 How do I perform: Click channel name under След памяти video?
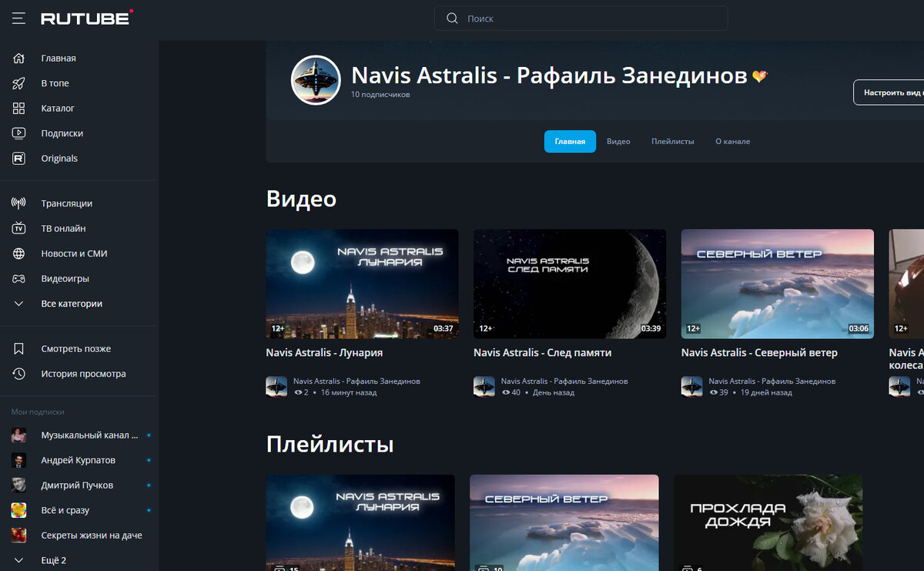point(564,381)
